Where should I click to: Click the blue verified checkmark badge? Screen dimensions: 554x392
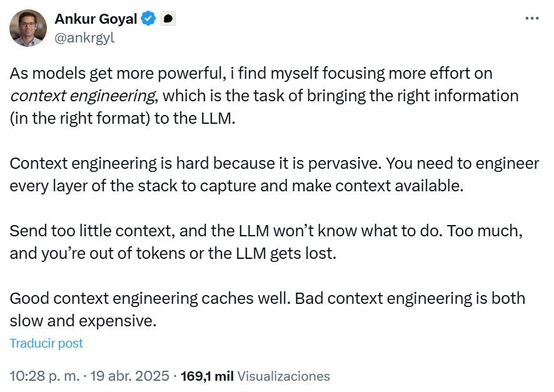[x=148, y=19]
